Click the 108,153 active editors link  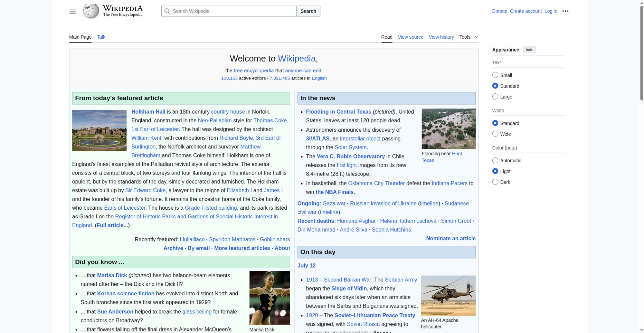coord(229,78)
